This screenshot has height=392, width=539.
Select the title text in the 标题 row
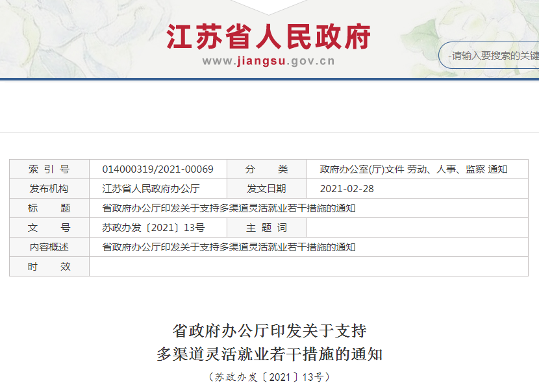point(229,208)
